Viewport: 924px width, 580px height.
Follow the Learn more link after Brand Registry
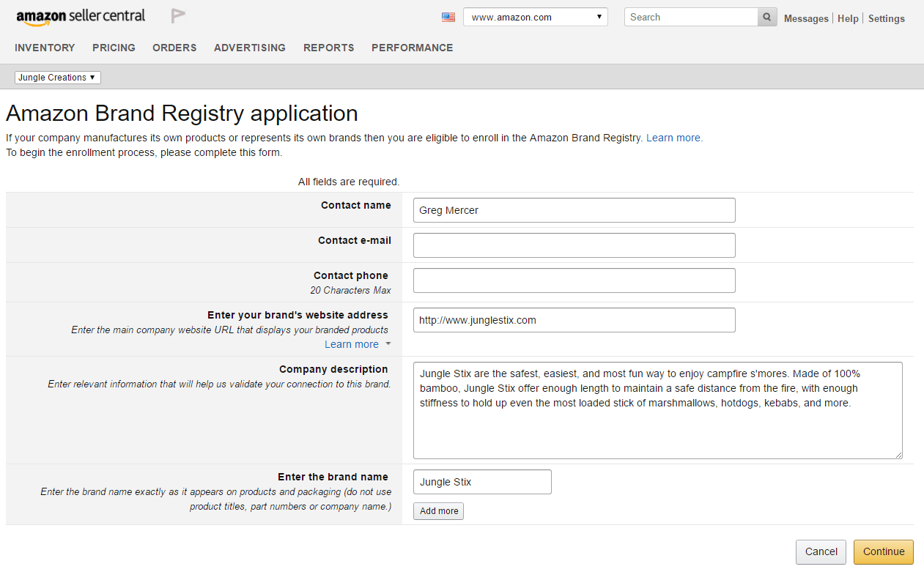(x=674, y=138)
